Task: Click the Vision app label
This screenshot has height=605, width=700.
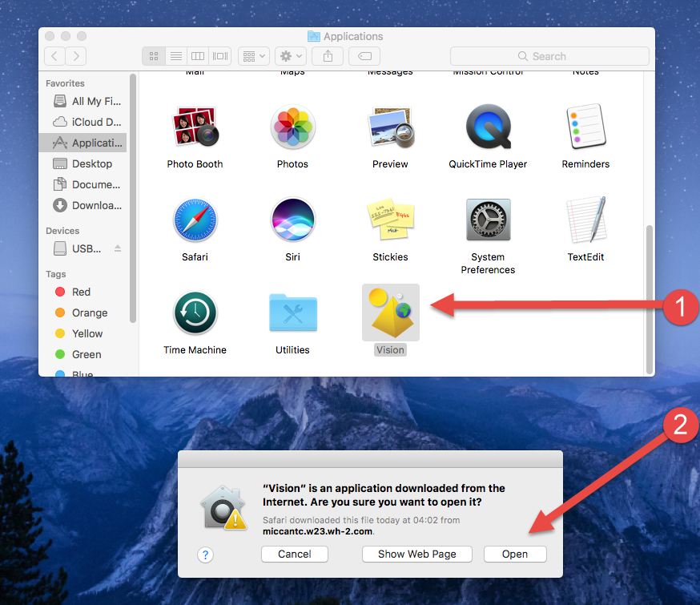Action: [390, 350]
